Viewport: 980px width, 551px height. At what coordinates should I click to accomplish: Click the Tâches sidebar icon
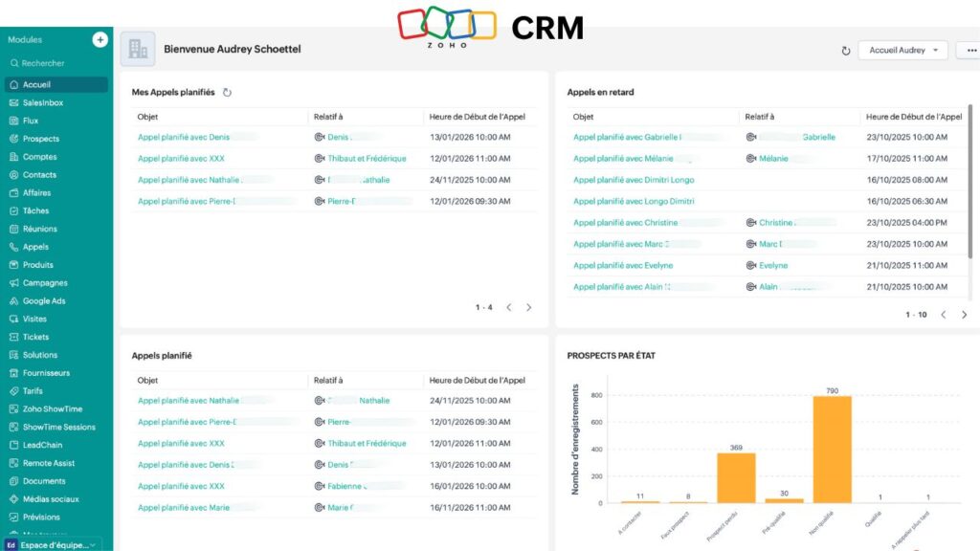13,211
